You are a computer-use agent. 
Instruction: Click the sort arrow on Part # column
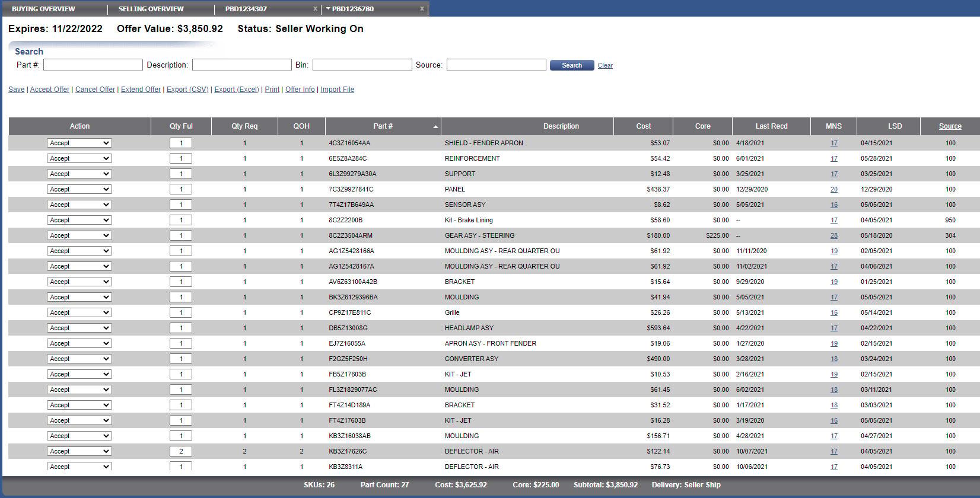pyautogui.click(x=436, y=127)
